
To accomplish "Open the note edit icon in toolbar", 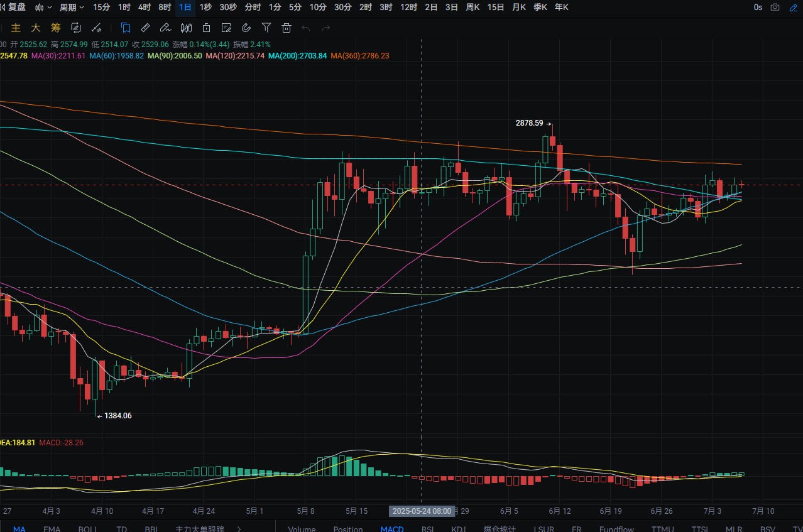I will [x=227, y=28].
